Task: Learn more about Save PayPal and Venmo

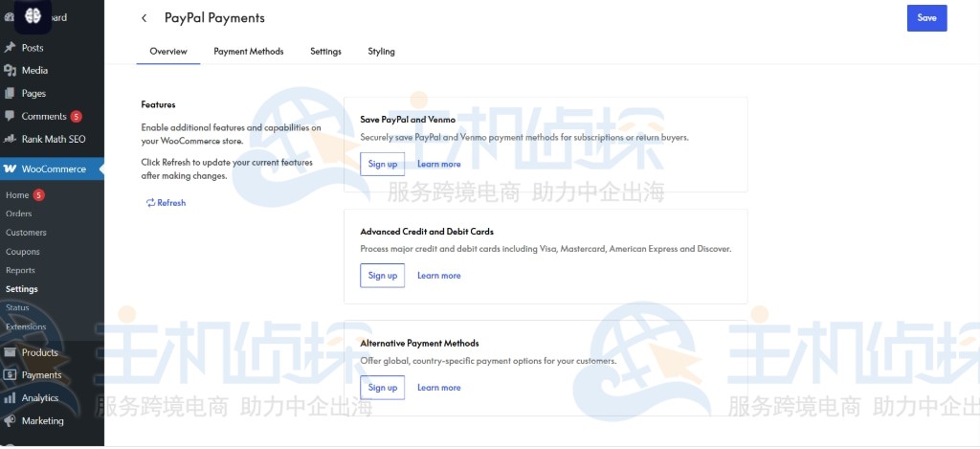Action: [x=438, y=164]
